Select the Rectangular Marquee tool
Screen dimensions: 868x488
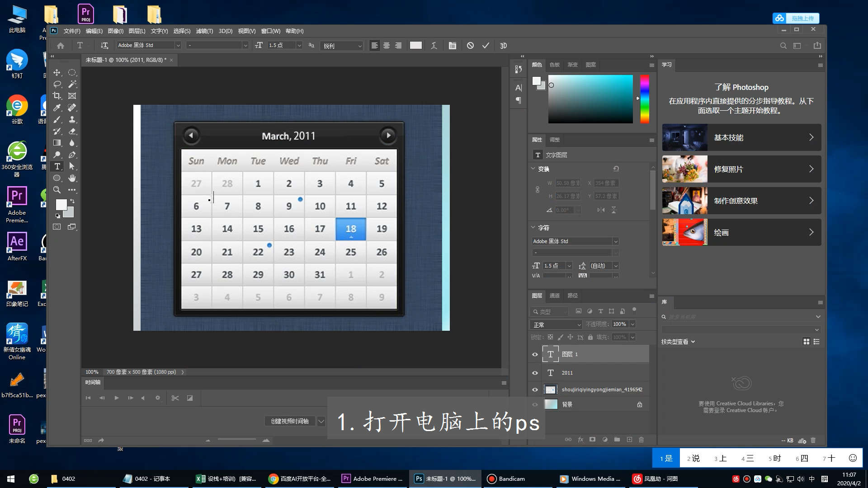pyautogui.click(x=72, y=72)
